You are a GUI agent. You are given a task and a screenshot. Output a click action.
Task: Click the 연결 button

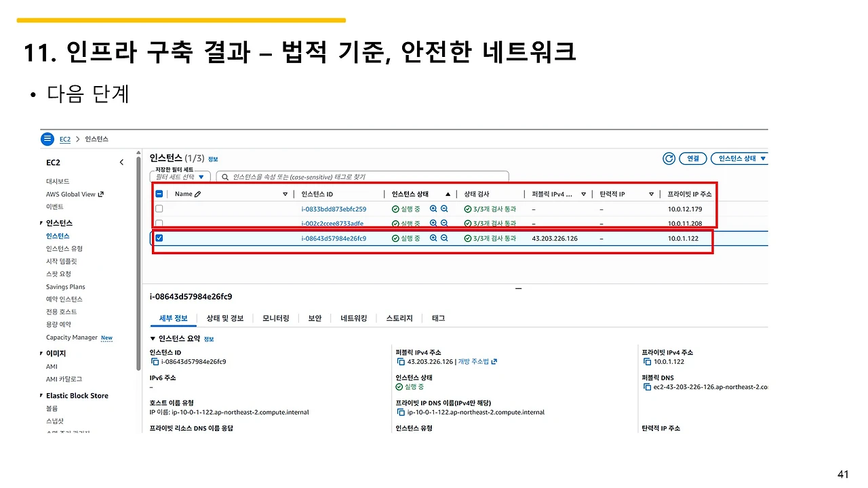[692, 158]
